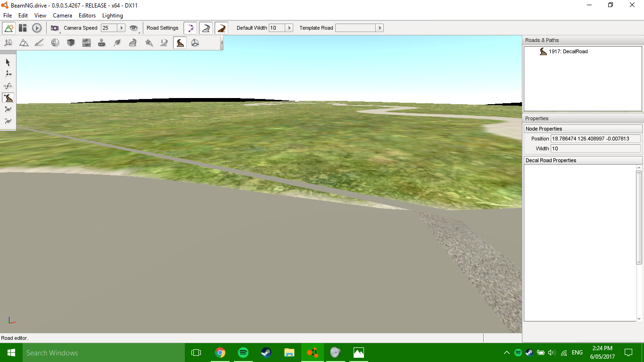The image size is (644, 362).
Task: Open the World Editor mode icon
Action: tap(9, 28)
